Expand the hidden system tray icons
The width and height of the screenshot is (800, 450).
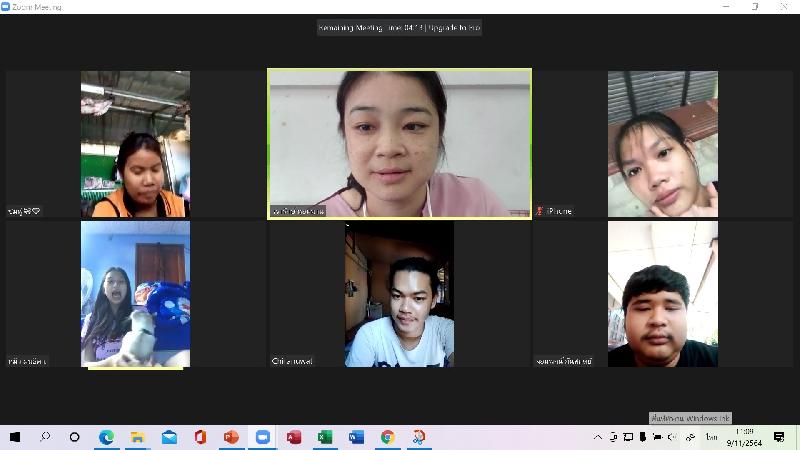tap(599, 437)
